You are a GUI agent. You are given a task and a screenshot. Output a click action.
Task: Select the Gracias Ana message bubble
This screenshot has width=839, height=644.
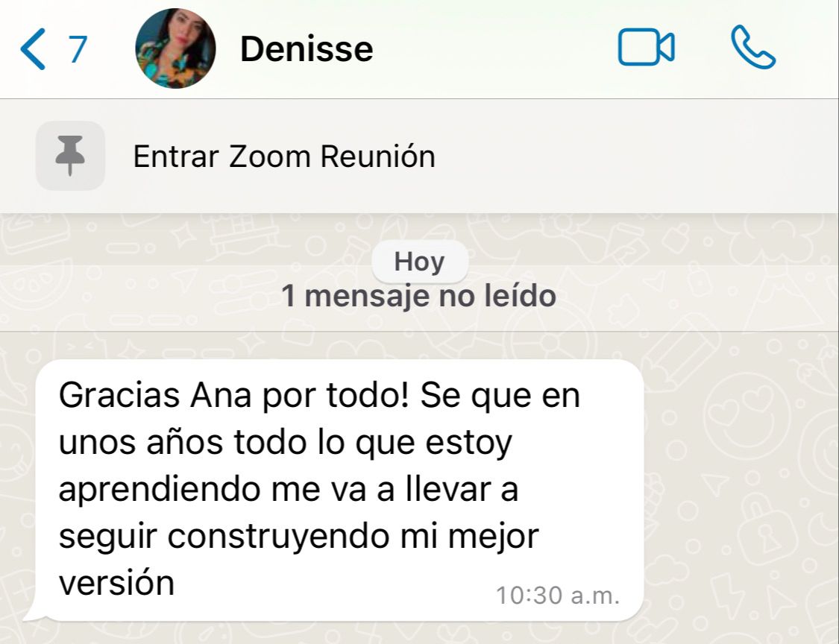click(339, 490)
